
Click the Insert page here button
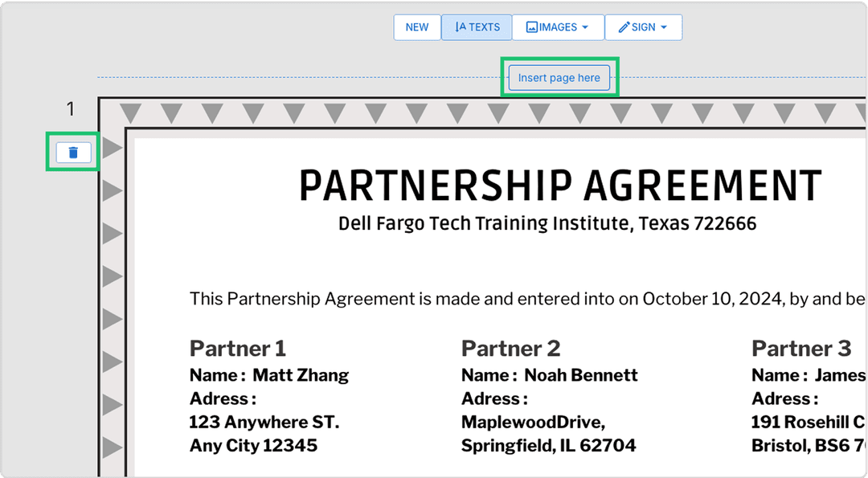click(x=559, y=78)
